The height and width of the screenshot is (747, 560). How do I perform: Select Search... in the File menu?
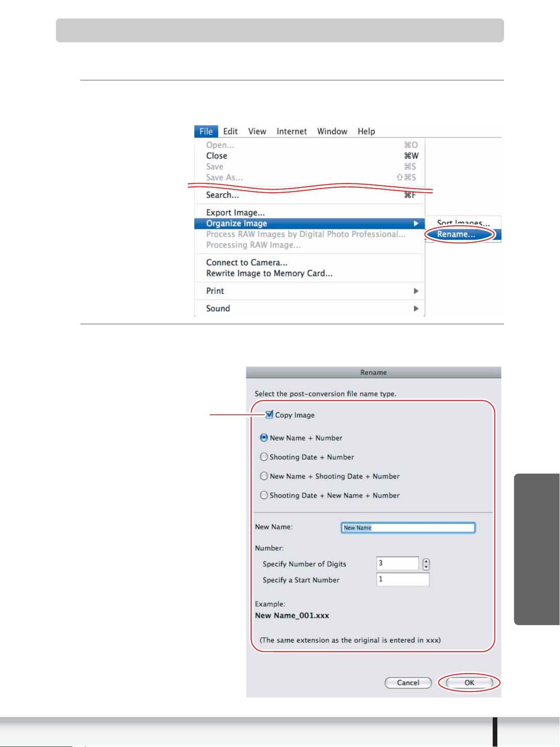309,195
